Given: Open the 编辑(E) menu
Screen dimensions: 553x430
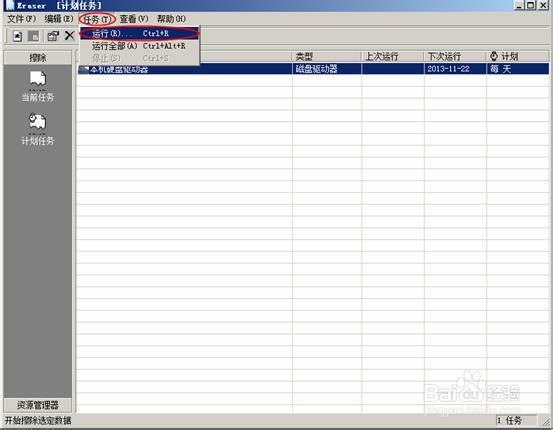Looking at the screenshot, I should (x=59, y=19).
